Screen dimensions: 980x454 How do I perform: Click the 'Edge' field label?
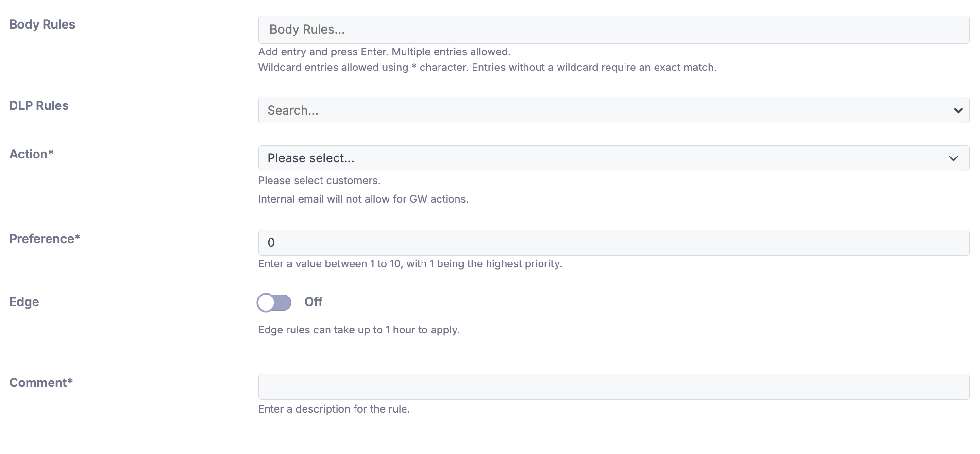(x=24, y=302)
